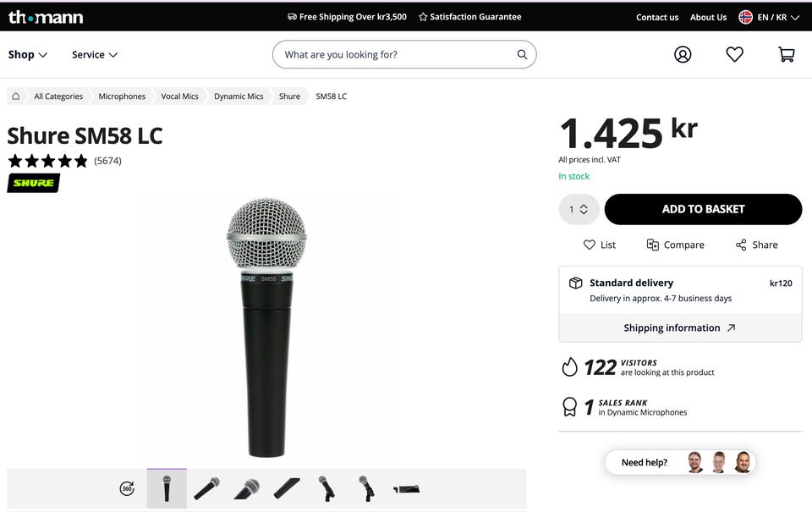Image resolution: width=812 pixels, height=512 pixels.
Task: Expand the Shop dropdown menu
Action: click(x=28, y=55)
